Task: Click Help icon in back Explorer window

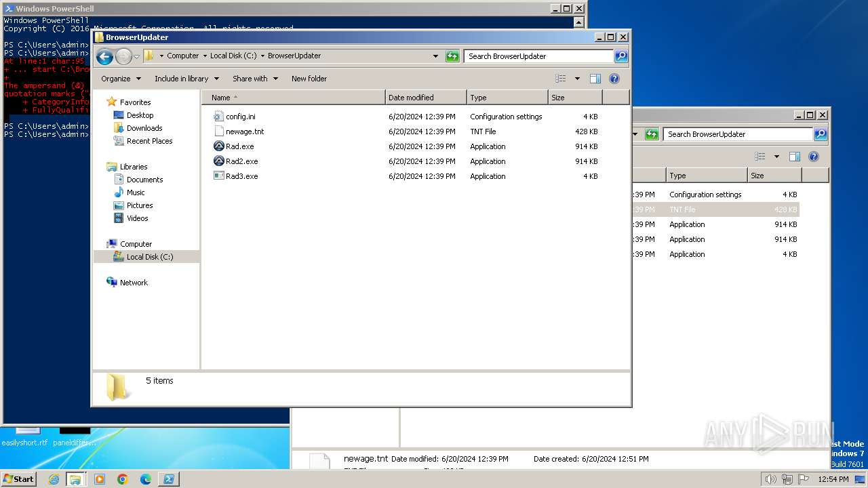Action: 814,157
